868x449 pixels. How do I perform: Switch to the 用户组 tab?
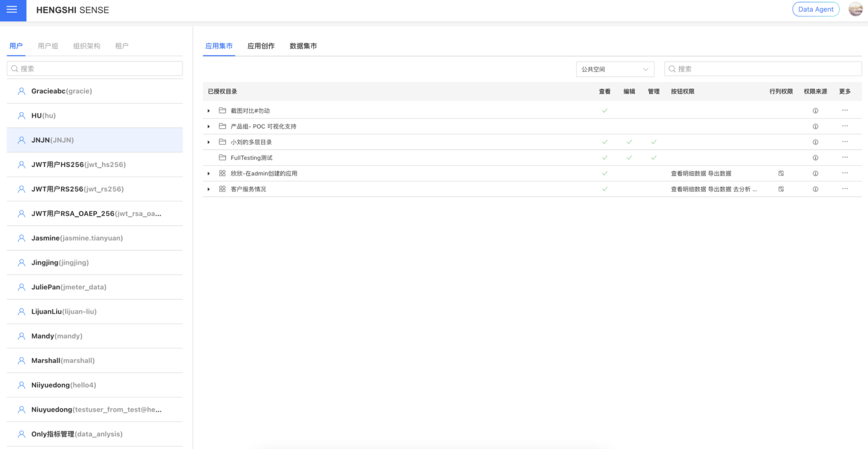click(48, 46)
